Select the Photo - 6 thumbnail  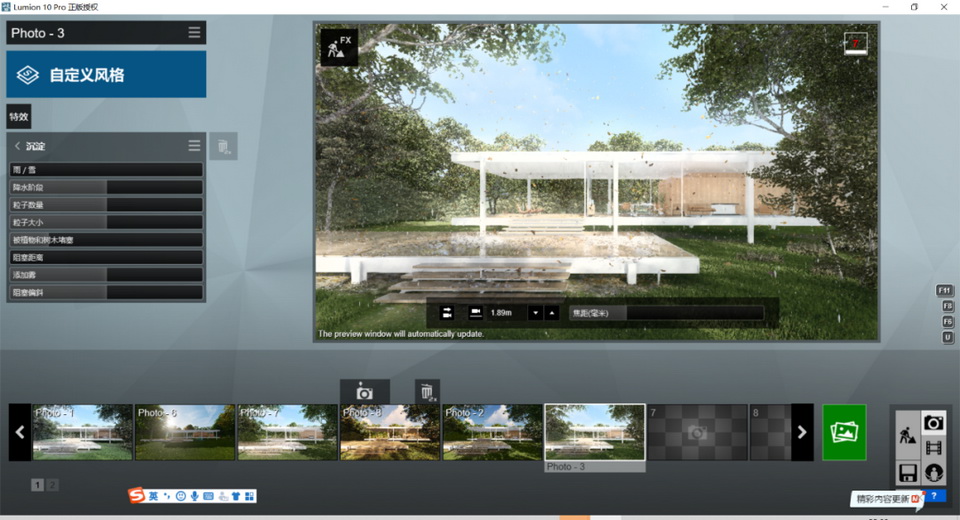click(185, 432)
